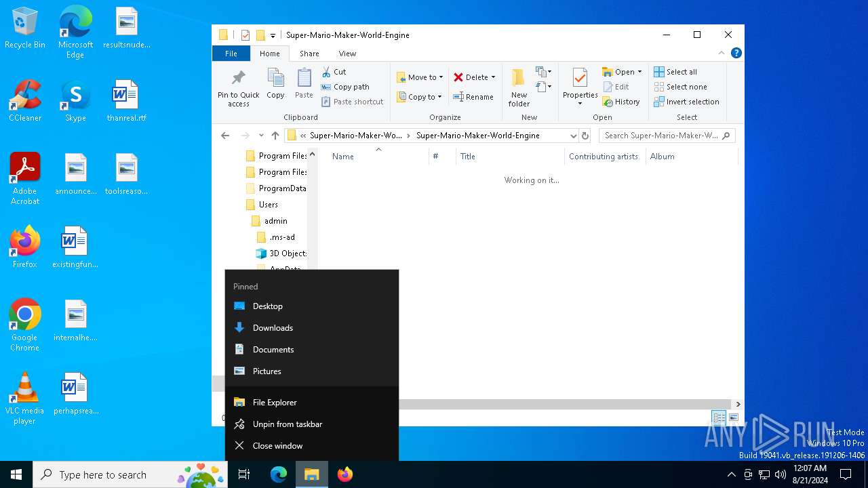Create a New folder
868x488 pixels.
point(519,87)
